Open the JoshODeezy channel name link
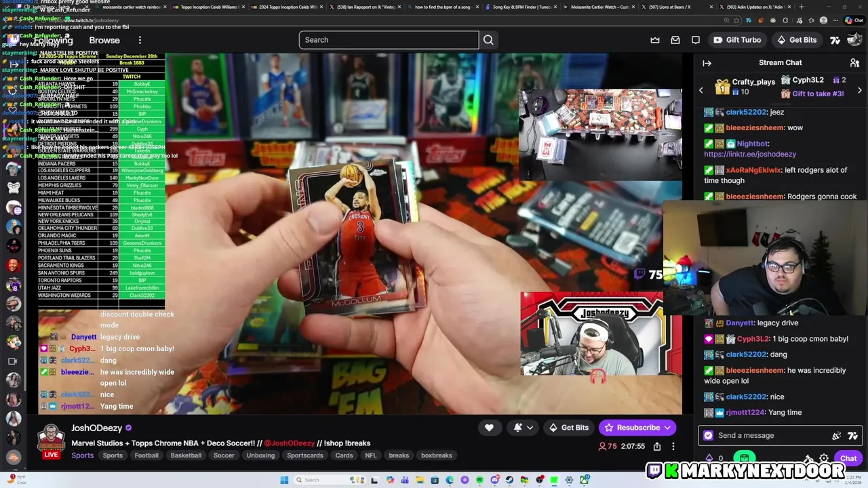The height and width of the screenshot is (488, 868). (x=96, y=428)
